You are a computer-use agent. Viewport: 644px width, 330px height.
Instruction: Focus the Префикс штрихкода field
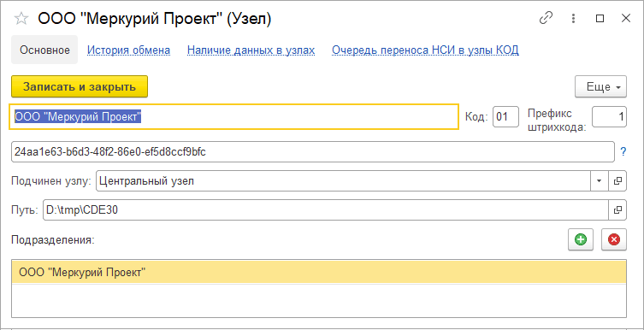click(609, 117)
